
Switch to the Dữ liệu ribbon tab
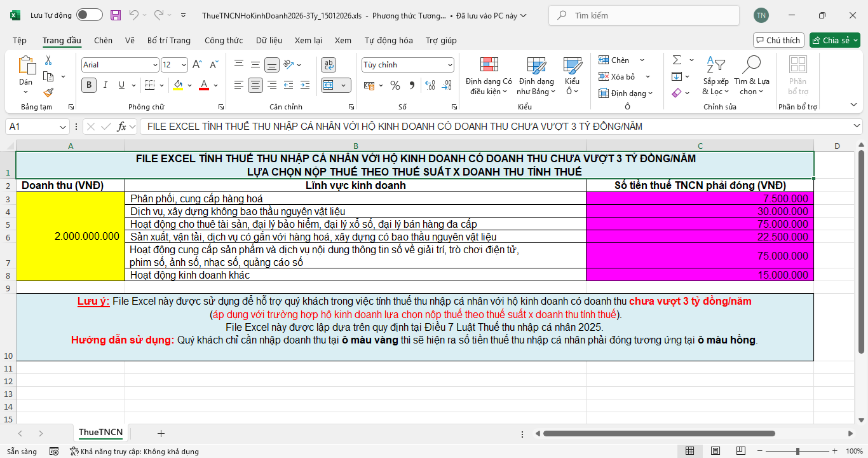pos(269,40)
